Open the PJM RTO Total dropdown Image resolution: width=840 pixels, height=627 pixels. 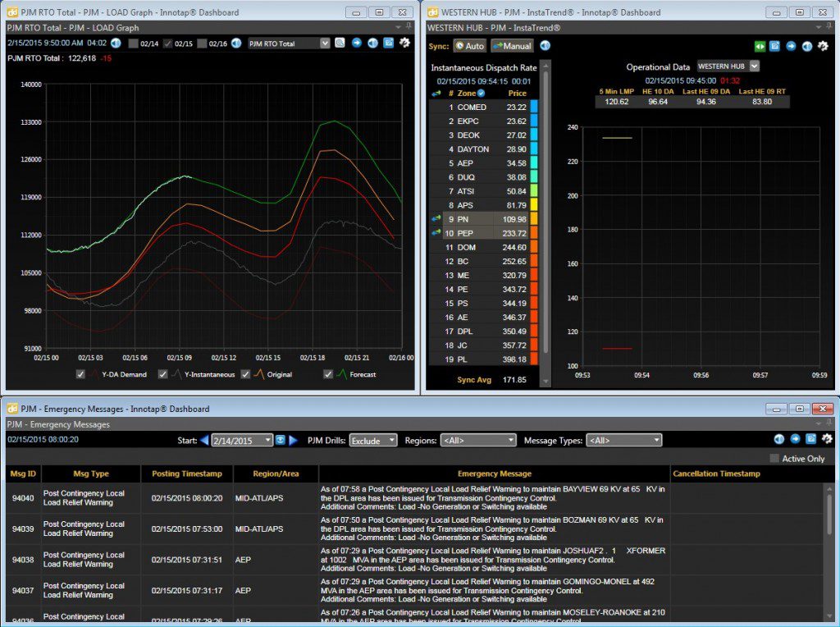tap(289, 43)
